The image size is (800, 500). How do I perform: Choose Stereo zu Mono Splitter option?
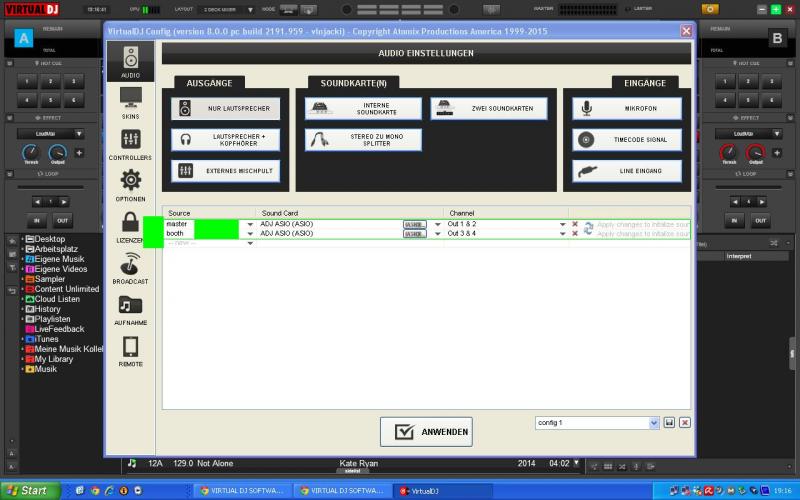click(x=363, y=140)
